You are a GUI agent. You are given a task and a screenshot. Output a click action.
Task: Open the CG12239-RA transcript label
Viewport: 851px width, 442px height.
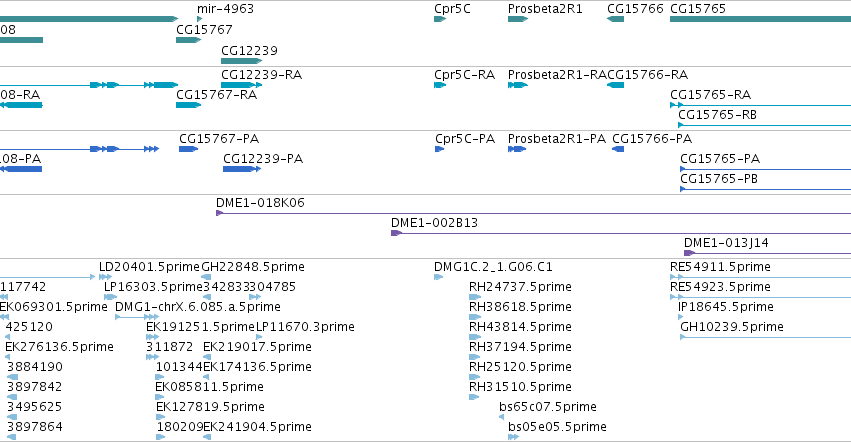(261, 74)
